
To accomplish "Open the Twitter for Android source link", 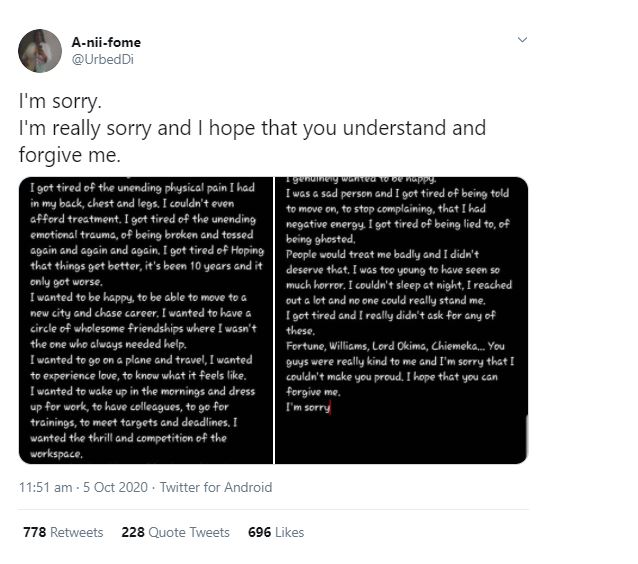I will 216,487.
